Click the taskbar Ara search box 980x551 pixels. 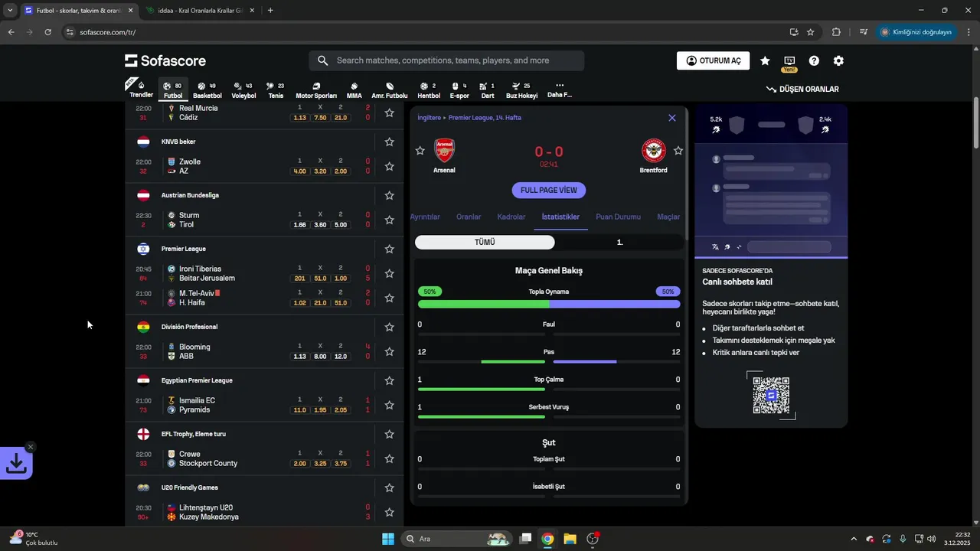coord(457,539)
